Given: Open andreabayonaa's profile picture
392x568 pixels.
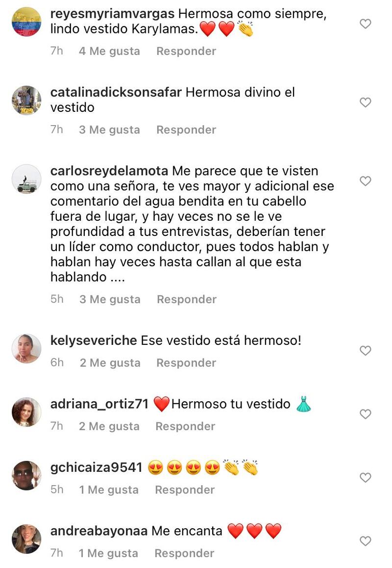Looking at the screenshot, I should point(26,539).
